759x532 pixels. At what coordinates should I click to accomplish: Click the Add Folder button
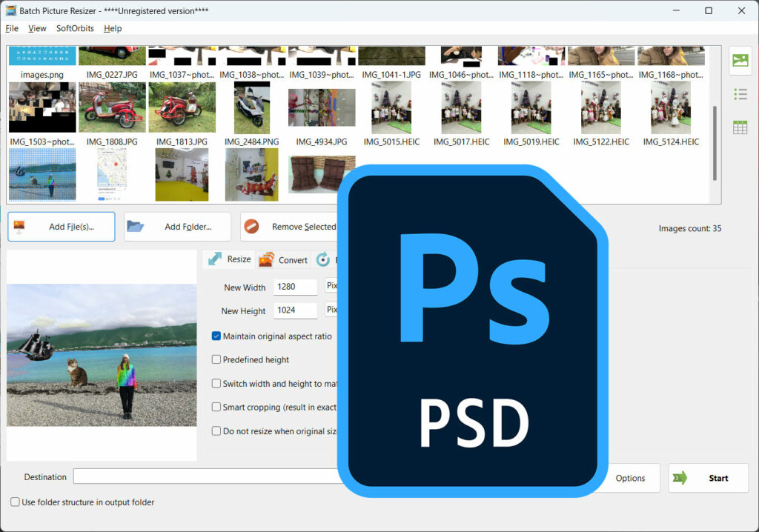177,227
